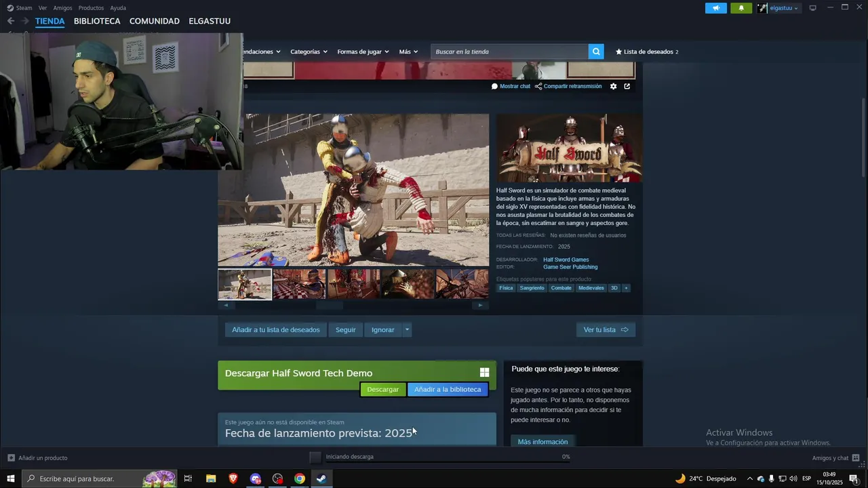This screenshot has height=488, width=868.
Task: Expand the elgastuu account dropdown
Action: 796,8
